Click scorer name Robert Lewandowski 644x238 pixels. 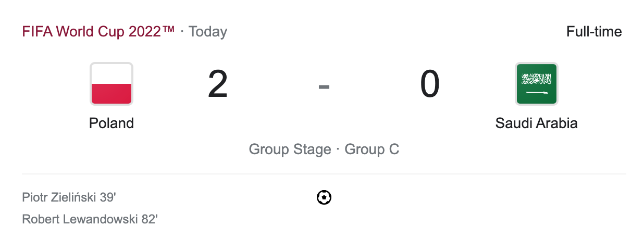click(x=80, y=219)
